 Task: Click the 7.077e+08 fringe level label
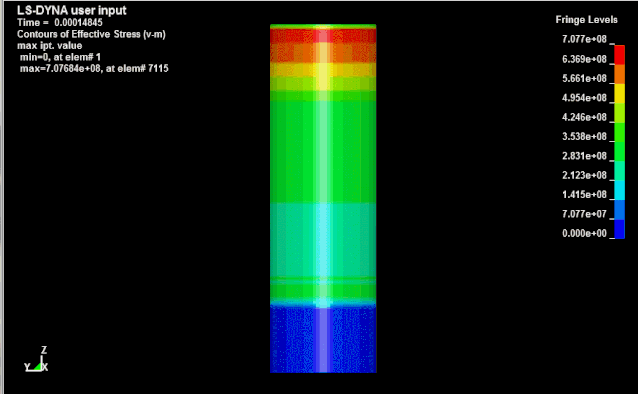tap(584, 39)
